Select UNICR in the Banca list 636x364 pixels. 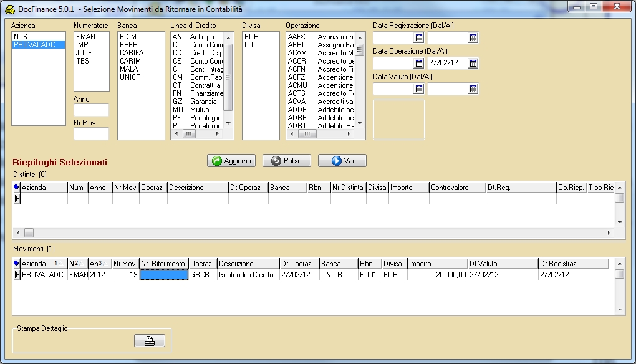(130, 77)
